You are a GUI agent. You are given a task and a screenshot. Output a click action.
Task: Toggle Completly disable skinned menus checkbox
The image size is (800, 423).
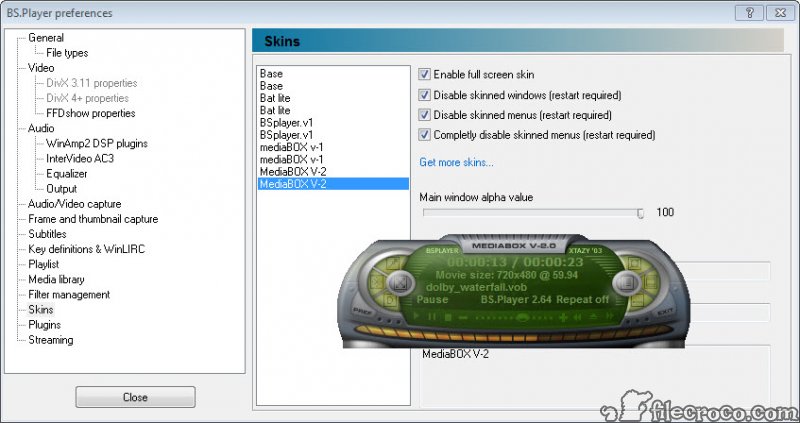(424, 135)
